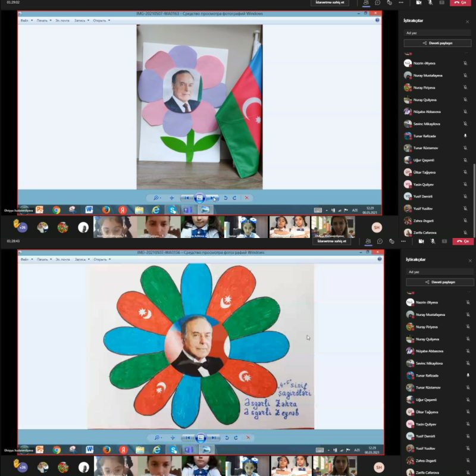Open Эл. почта menu in WA0156 photo viewer

(x=62, y=259)
